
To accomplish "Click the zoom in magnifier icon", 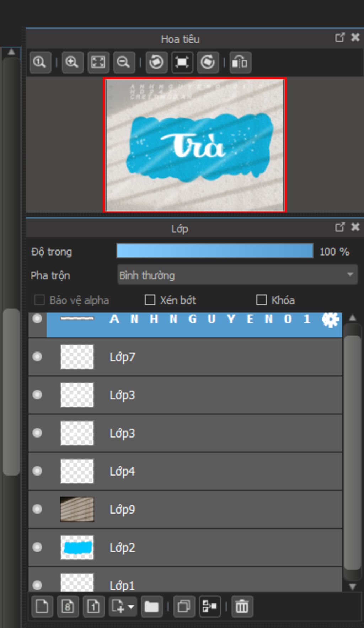I will (x=72, y=63).
